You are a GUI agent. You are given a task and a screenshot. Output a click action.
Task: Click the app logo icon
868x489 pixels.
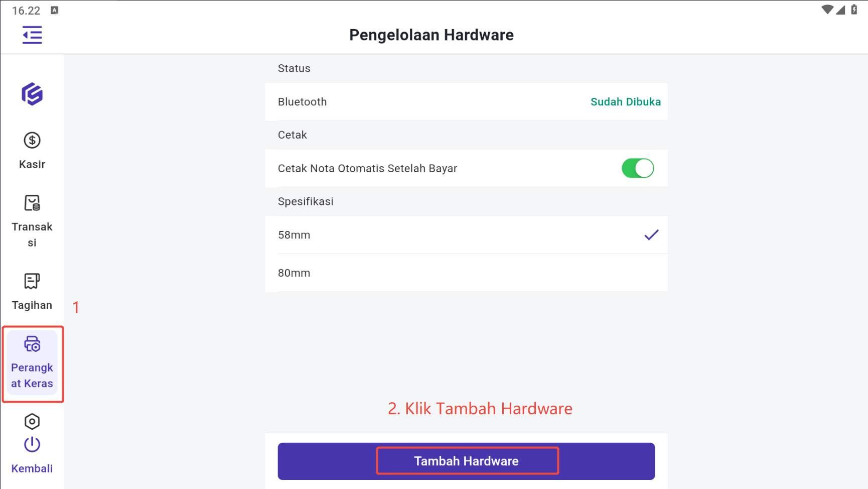pyautogui.click(x=32, y=94)
